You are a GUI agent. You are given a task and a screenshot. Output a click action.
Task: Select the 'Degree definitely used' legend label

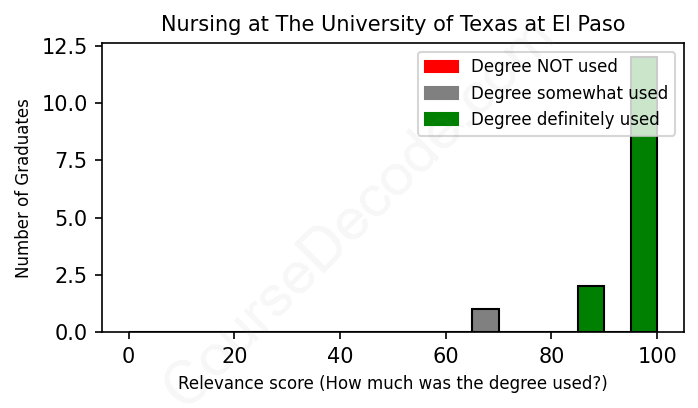tap(565, 119)
